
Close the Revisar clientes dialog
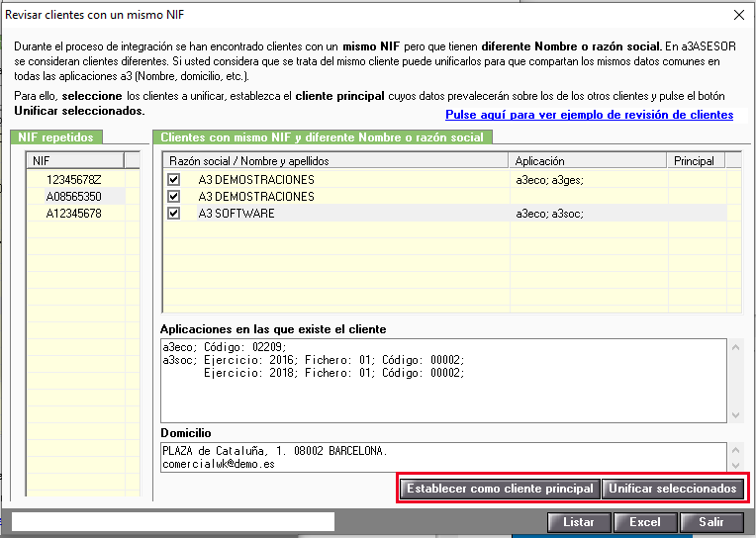click(738, 15)
